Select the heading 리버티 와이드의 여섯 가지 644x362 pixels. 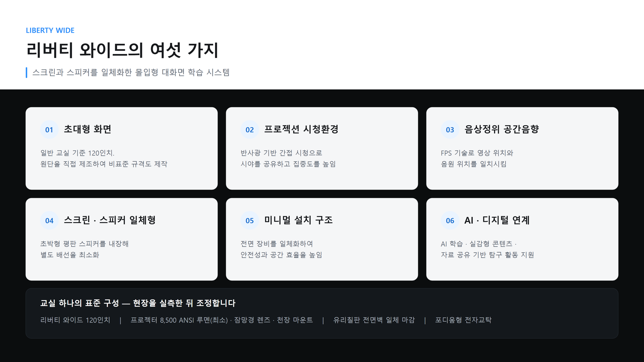(122, 50)
